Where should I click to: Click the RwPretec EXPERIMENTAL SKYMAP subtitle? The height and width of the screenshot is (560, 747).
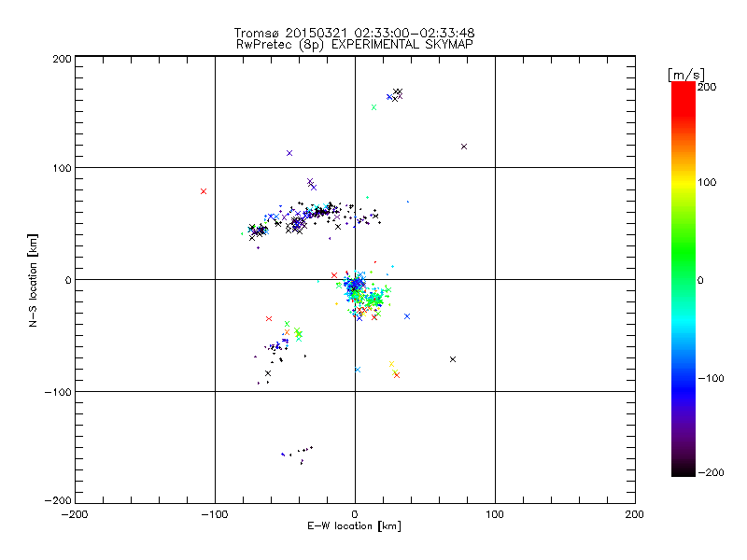[355, 45]
